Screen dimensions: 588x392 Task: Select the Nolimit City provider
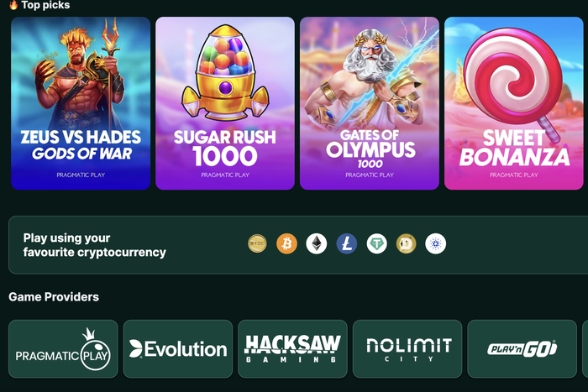click(407, 349)
